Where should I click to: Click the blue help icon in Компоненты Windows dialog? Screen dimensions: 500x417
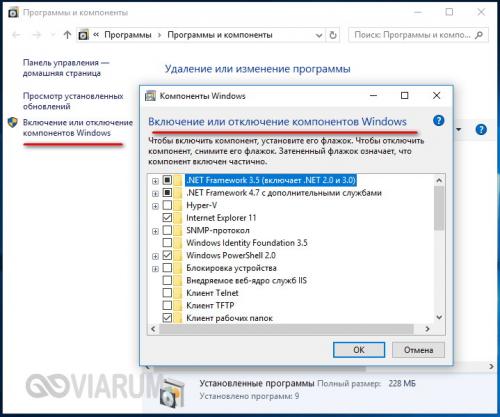[439, 120]
